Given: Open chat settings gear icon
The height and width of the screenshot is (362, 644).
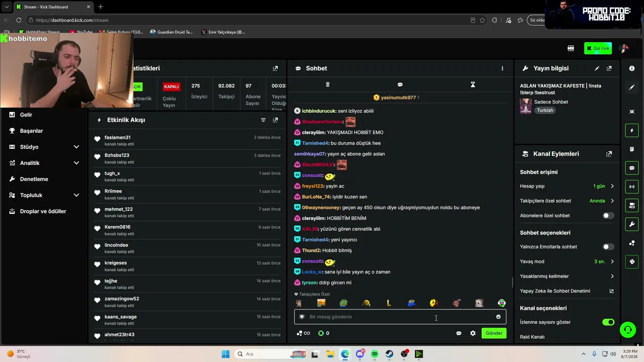Looking at the screenshot, I should (x=473, y=333).
